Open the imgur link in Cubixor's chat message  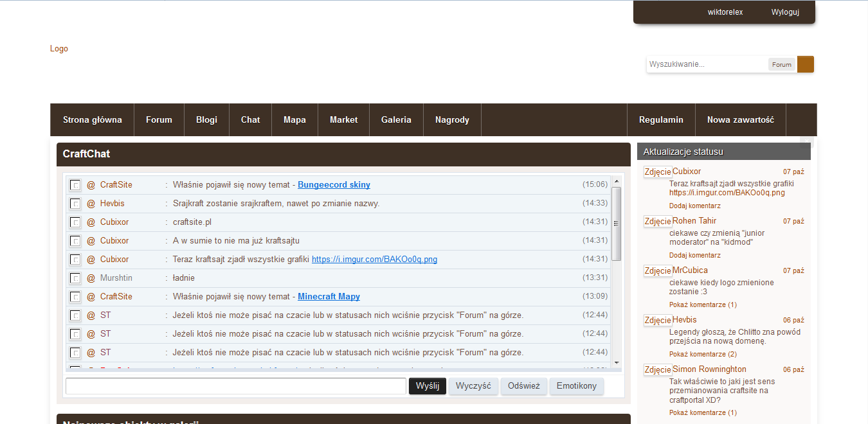(x=374, y=259)
